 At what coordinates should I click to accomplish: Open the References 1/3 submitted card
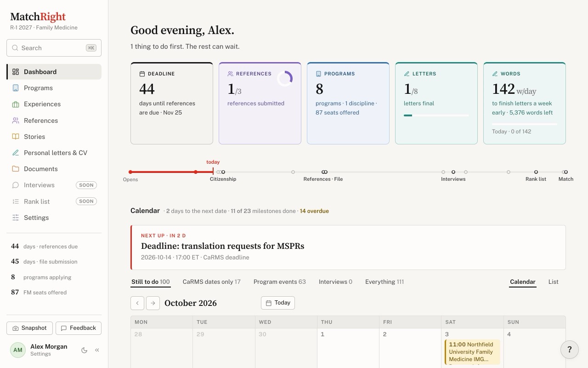(x=260, y=103)
